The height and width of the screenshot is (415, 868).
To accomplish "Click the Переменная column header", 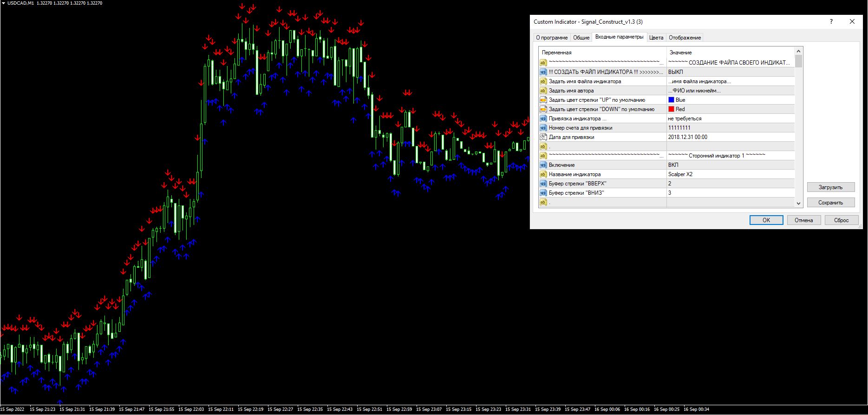I will [603, 53].
